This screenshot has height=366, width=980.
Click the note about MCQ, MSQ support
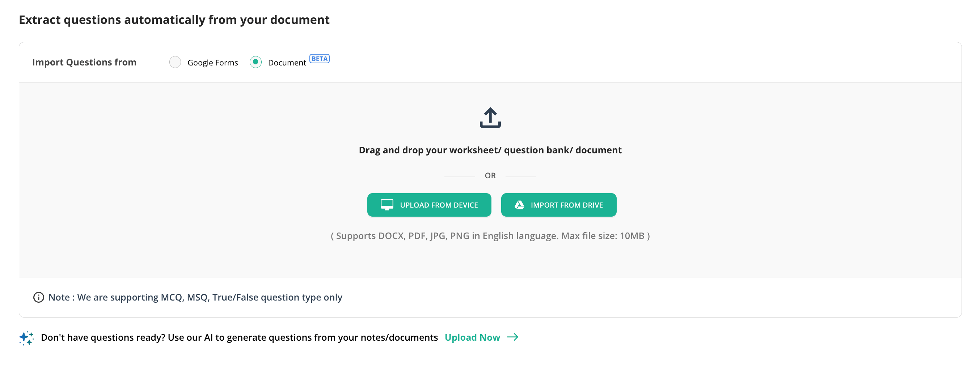tap(195, 297)
